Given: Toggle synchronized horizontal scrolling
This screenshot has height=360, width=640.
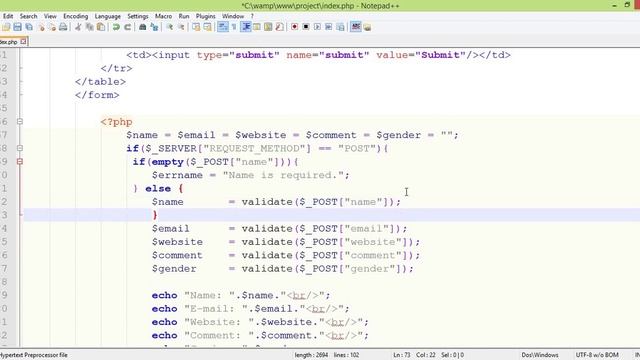Looking at the screenshot, I should click(208, 27).
